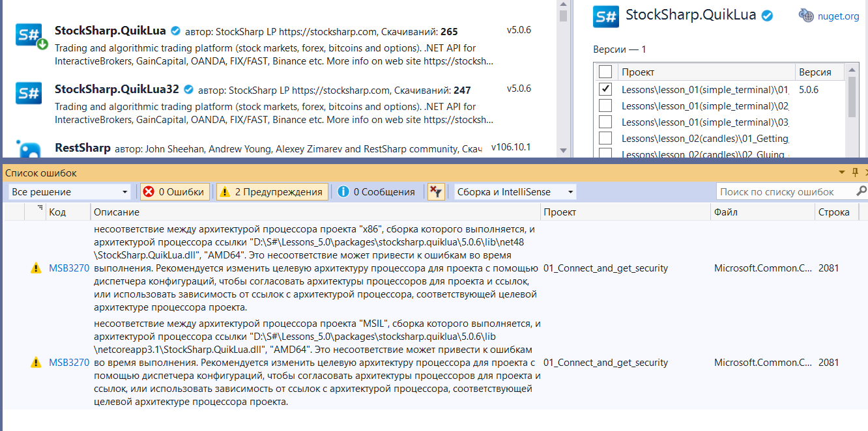Click the Список ошибок panel title
The image size is (868, 431).
pos(41,173)
